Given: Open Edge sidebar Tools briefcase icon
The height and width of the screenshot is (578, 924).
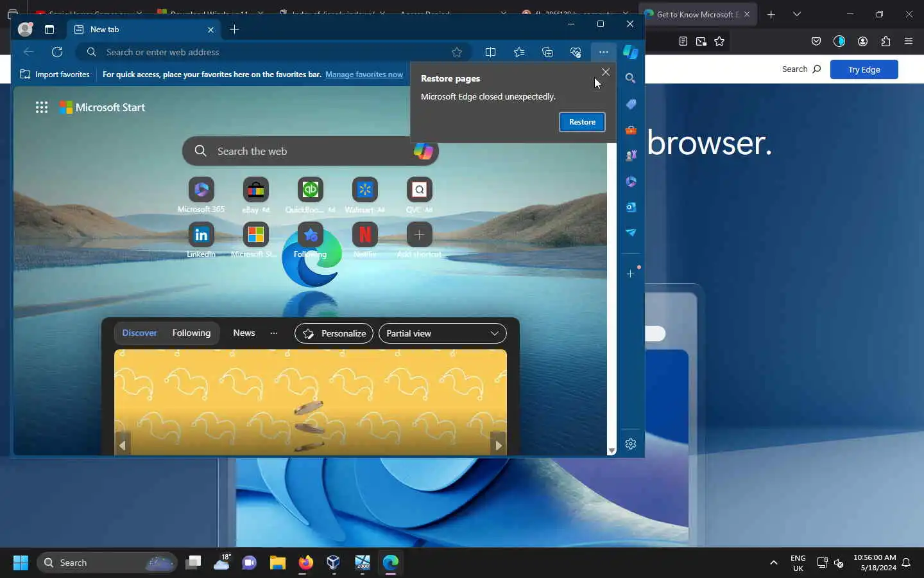Looking at the screenshot, I should 631,130.
